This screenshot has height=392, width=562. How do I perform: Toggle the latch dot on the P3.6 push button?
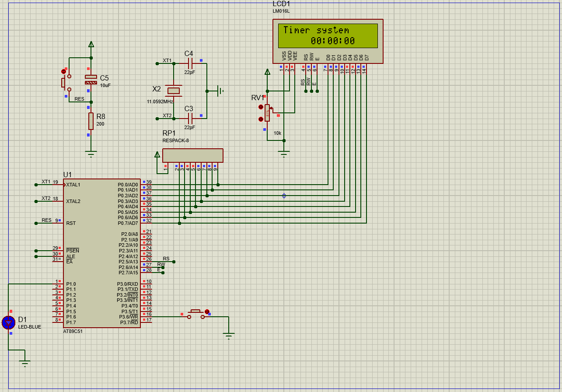(x=207, y=311)
